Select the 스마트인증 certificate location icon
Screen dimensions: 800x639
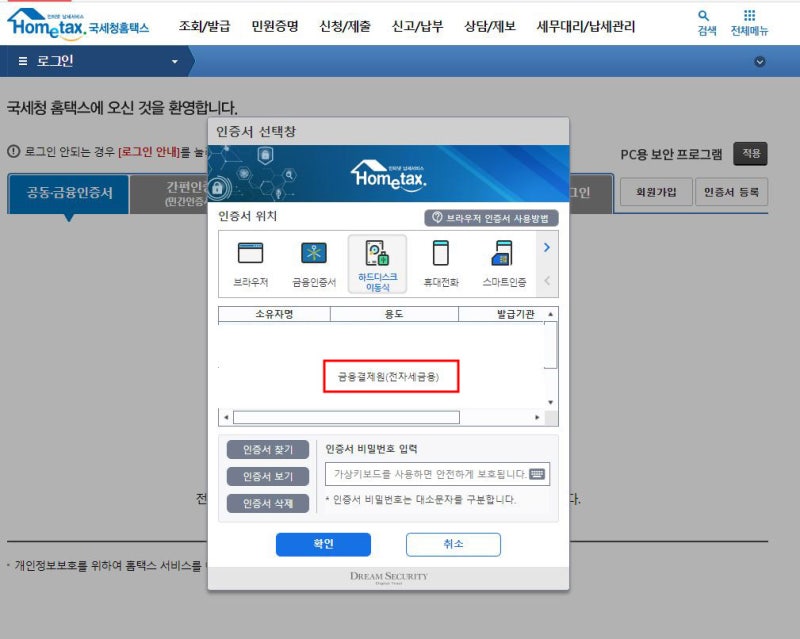pos(504,263)
